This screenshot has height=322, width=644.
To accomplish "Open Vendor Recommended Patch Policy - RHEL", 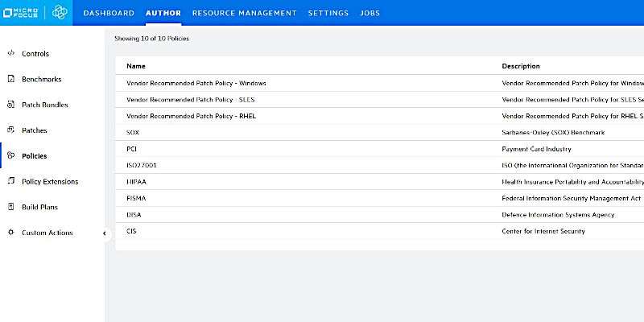I will pyautogui.click(x=192, y=116).
